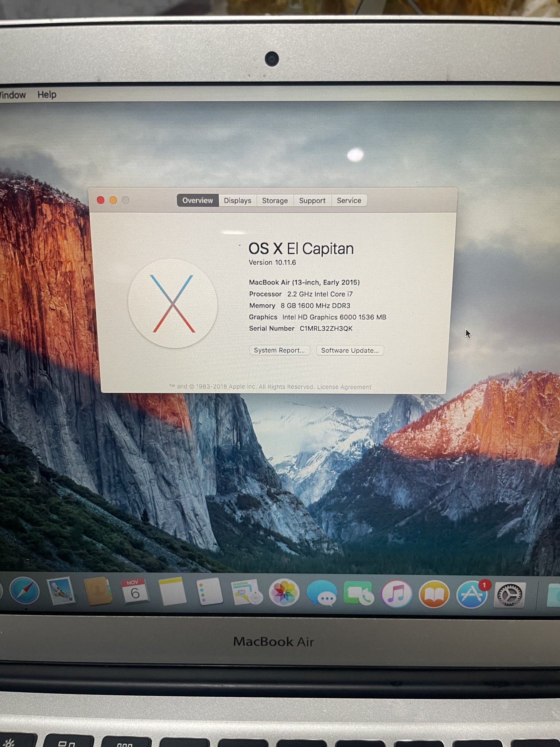Open Calendar showing Nov 6
560x747 pixels.
click(x=135, y=591)
